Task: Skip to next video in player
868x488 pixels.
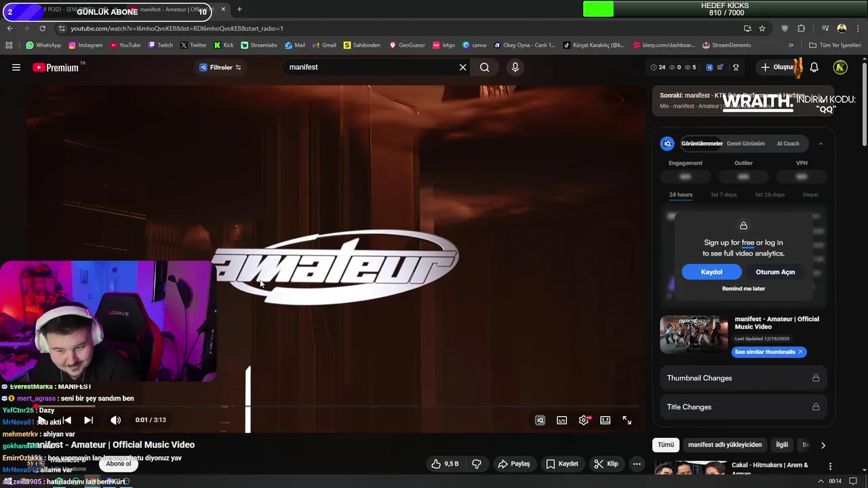Action: click(88, 420)
